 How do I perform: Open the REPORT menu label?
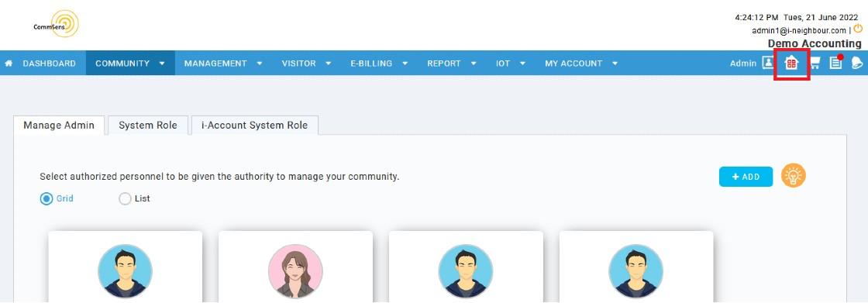click(444, 63)
